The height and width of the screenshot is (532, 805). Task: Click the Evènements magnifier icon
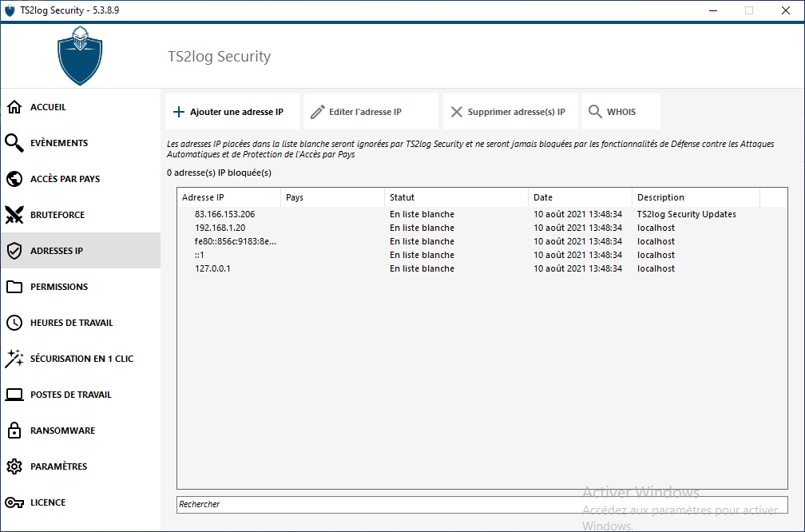(x=14, y=143)
